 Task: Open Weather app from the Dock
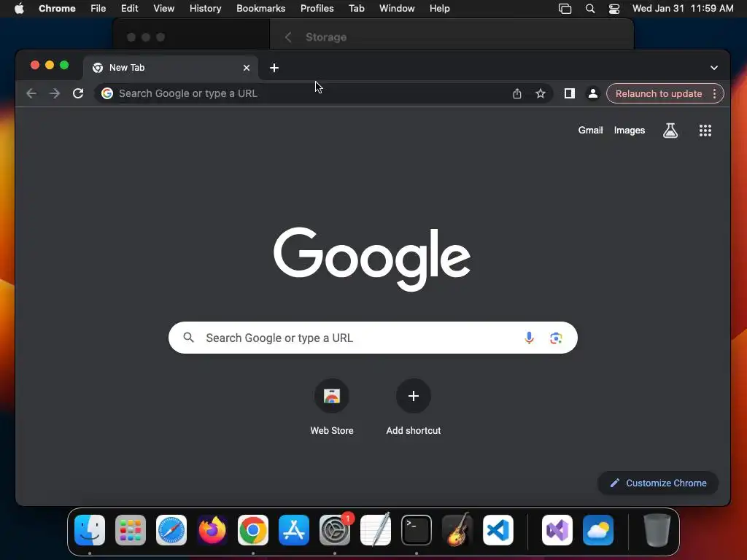598,530
